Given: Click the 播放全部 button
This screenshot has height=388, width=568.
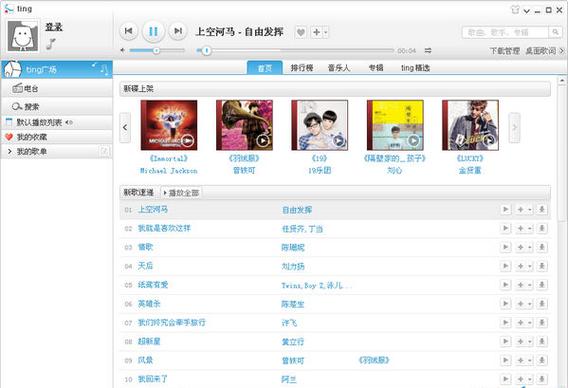Looking at the screenshot, I should (x=181, y=193).
